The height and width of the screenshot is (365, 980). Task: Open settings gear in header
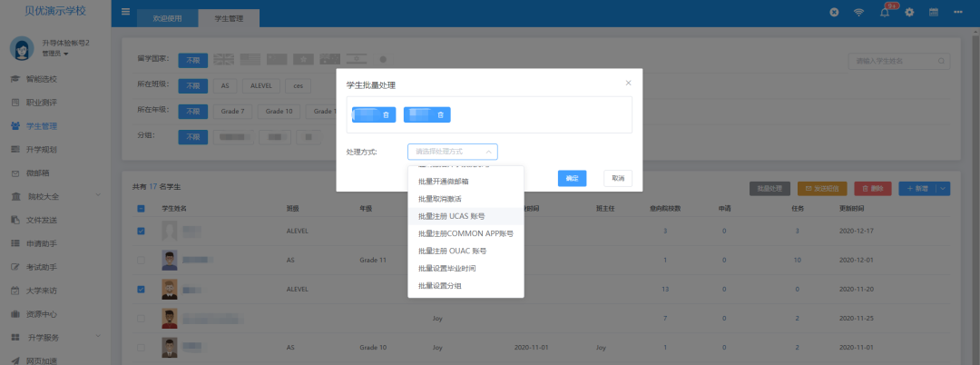(909, 13)
